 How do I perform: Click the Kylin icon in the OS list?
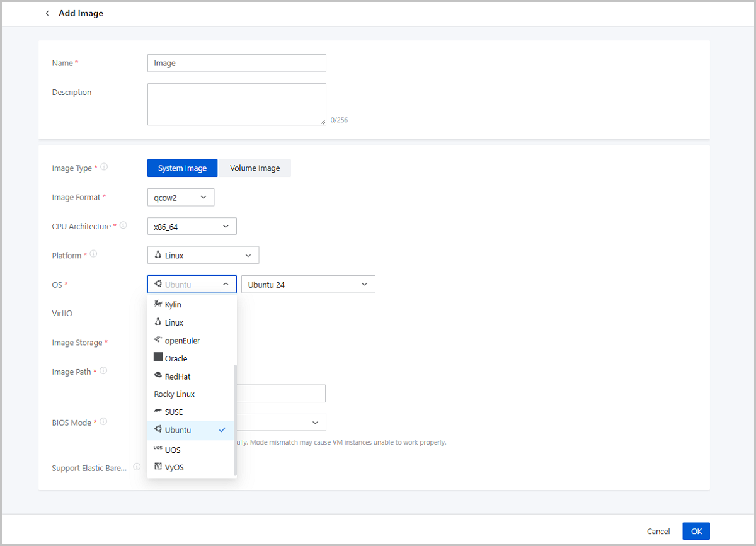(158, 304)
